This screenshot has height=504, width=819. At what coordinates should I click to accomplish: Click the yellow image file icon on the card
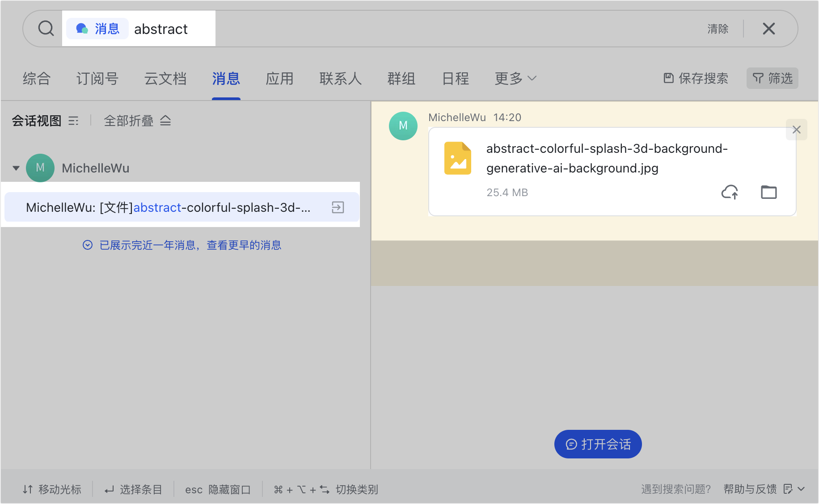(457, 158)
